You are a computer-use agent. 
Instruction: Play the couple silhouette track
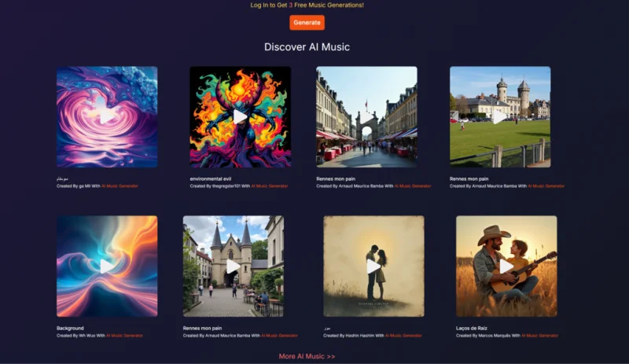[x=373, y=266]
